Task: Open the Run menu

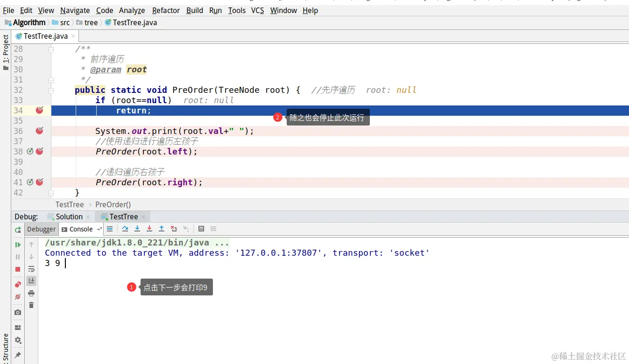Action: click(x=216, y=10)
